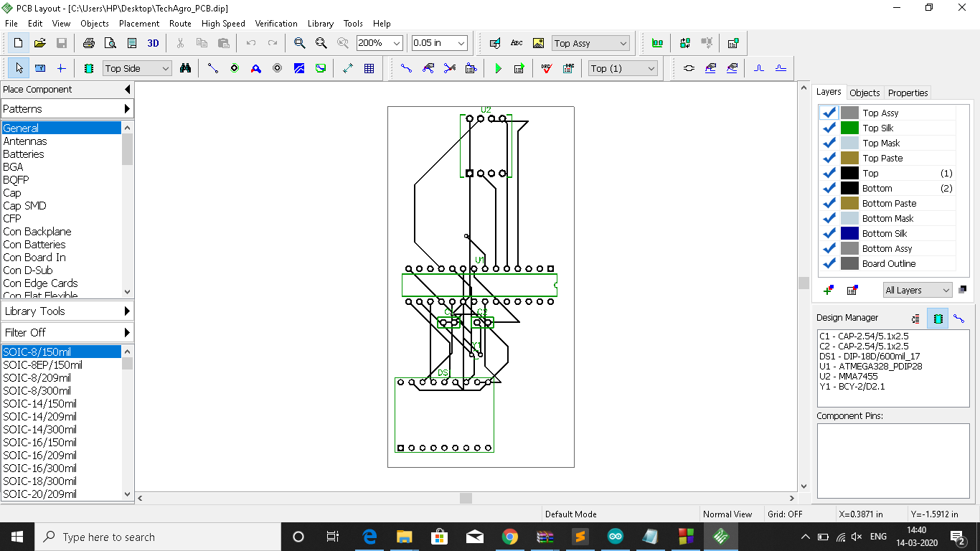Click the Library Tools button
The width and height of the screenshot is (980, 551).
coord(67,311)
